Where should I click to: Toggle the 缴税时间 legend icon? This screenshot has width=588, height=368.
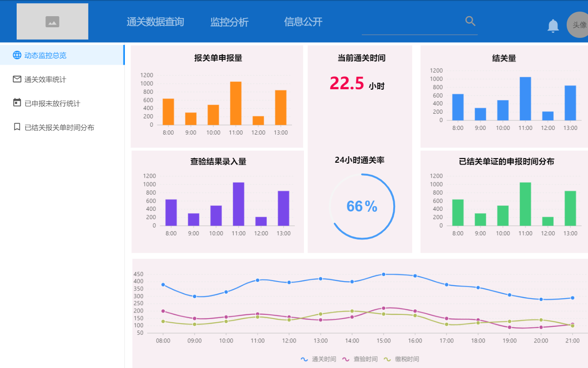coord(387,359)
